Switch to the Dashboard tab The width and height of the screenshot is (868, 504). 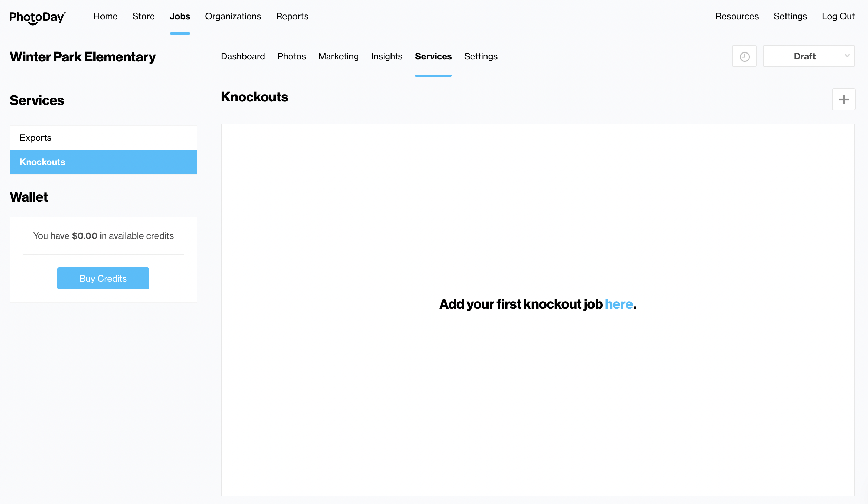pos(243,56)
